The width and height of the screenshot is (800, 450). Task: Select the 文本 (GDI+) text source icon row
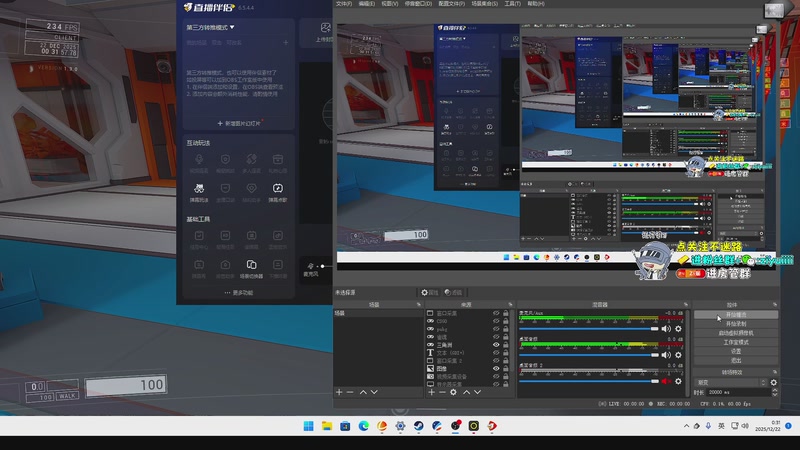(467, 353)
